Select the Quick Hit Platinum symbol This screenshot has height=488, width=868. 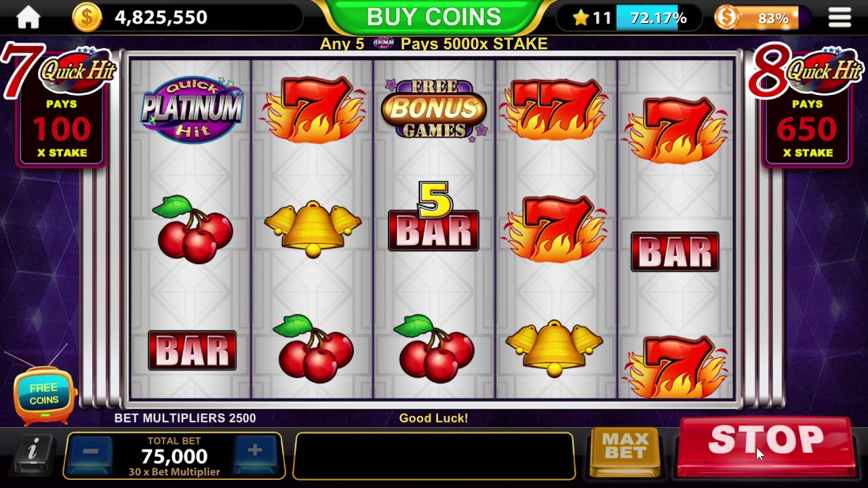tap(192, 108)
